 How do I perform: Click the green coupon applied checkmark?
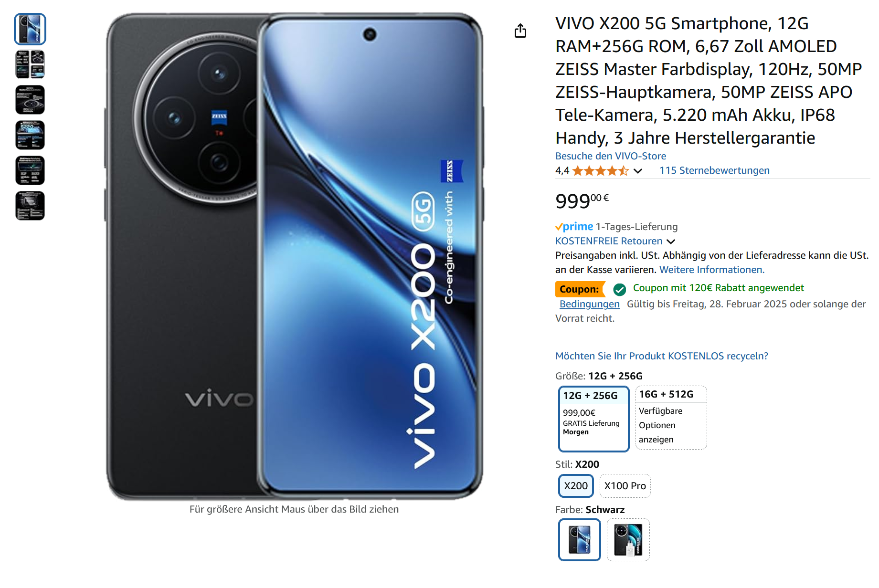[x=619, y=289]
